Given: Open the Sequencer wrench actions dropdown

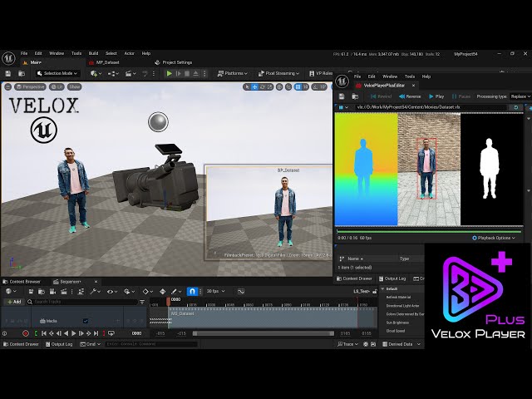Looking at the screenshot, I should tap(94, 292).
